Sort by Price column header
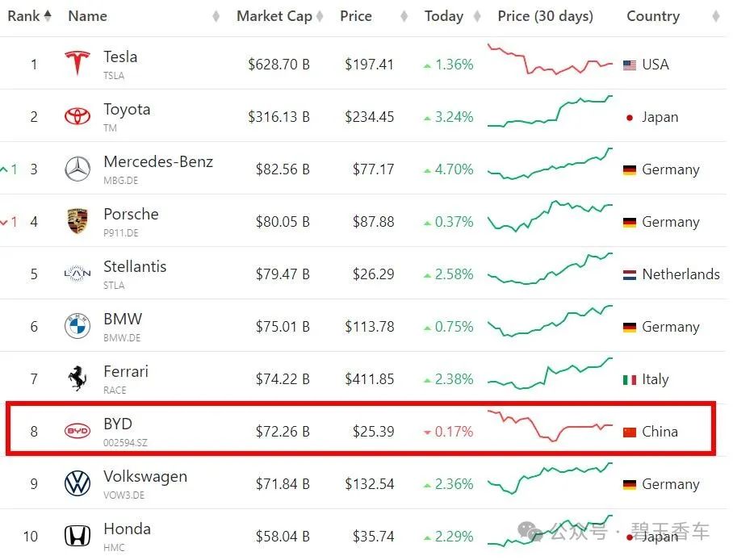Viewport: 733px width, 560px height. (356, 16)
